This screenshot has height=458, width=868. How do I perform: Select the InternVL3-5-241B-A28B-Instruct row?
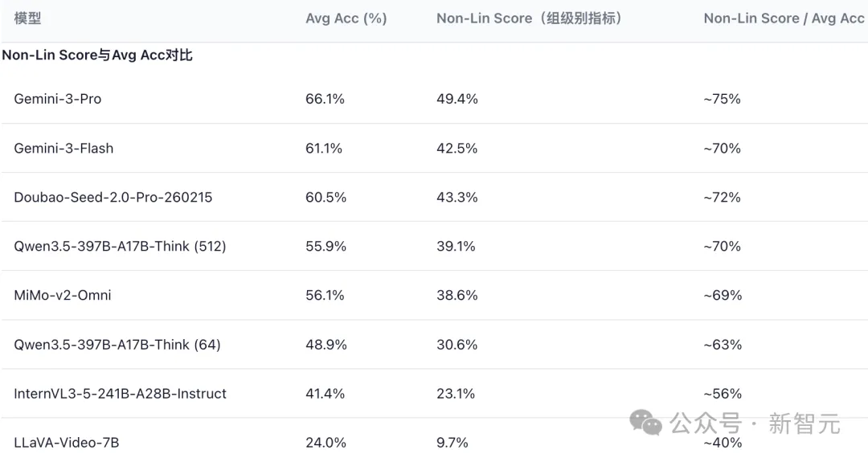[121, 394]
